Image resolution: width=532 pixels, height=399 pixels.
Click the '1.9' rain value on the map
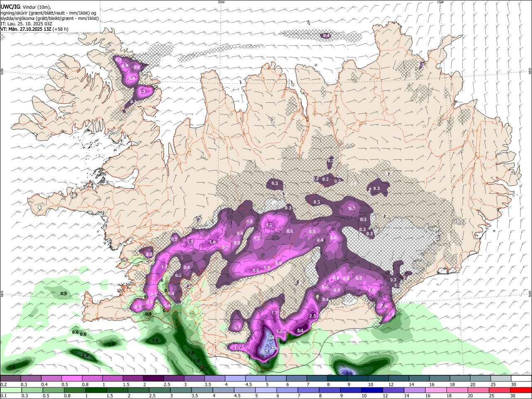(x=155, y=340)
